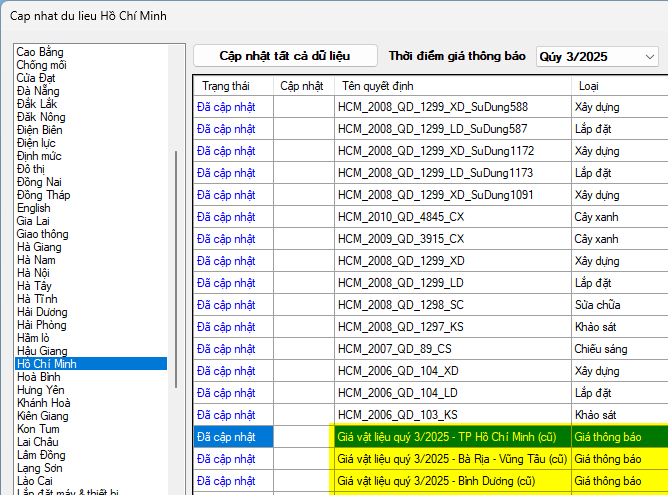This screenshot has width=668, height=495.
Task: Pick Cao Bằng from province list
Action: click(41, 52)
